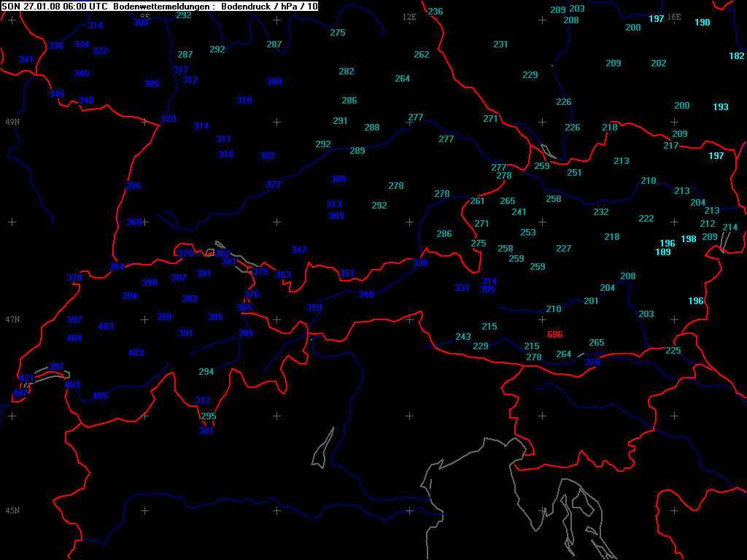Image resolution: width=747 pixels, height=560 pixels.
Task: Select the cyan 182 station reading
Action: 737,56
